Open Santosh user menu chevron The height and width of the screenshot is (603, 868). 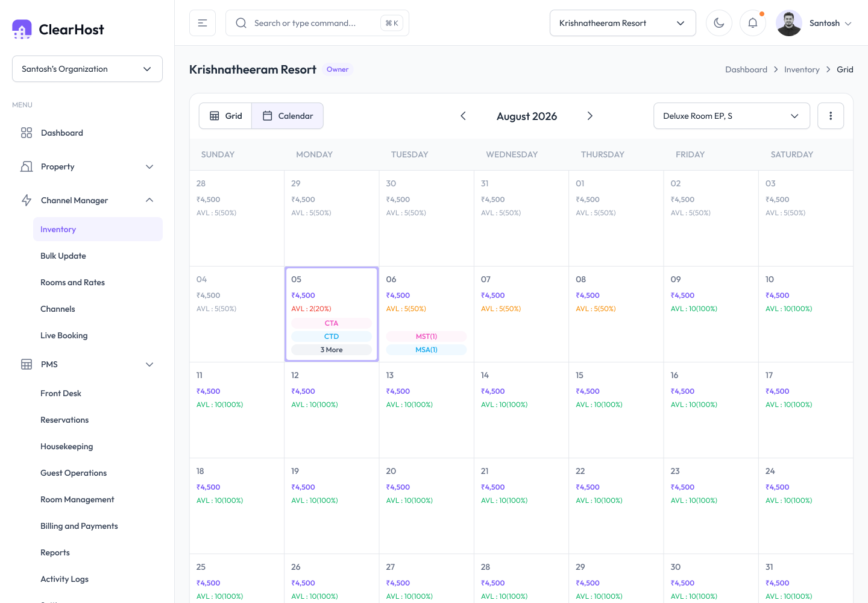pos(848,24)
